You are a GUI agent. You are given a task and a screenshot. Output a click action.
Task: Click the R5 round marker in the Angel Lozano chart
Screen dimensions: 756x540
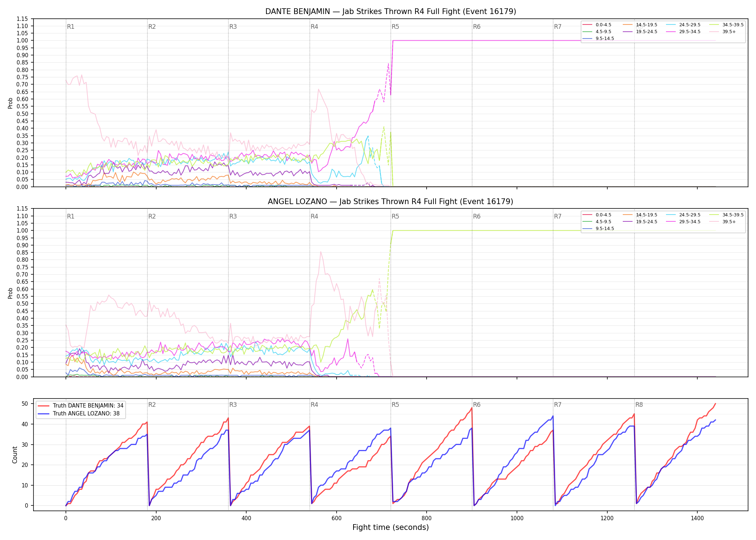(395, 216)
